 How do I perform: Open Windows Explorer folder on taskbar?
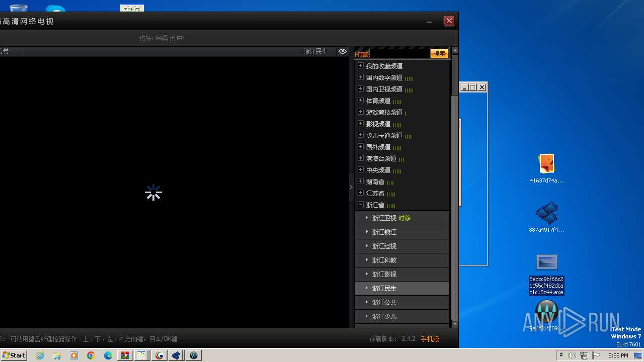point(57,355)
